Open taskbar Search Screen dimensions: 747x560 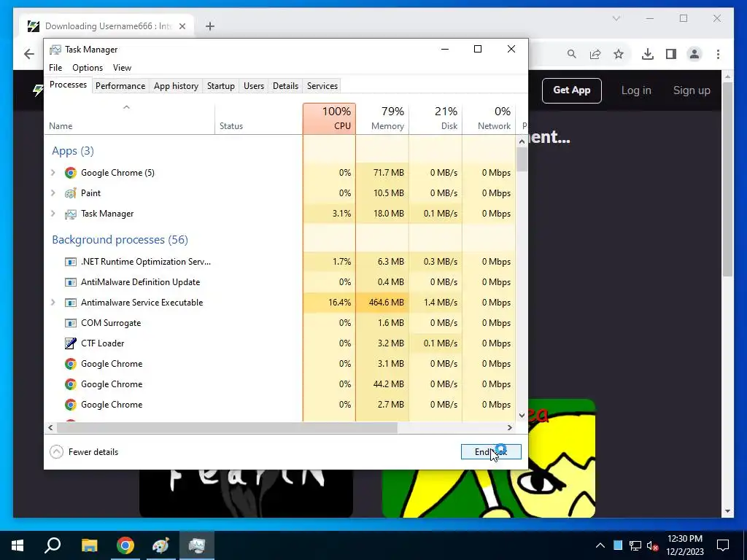point(53,545)
